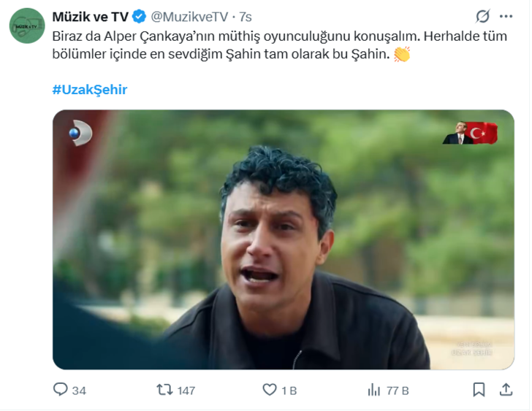Open the @MuzikveTV handle link

point(189,17)
